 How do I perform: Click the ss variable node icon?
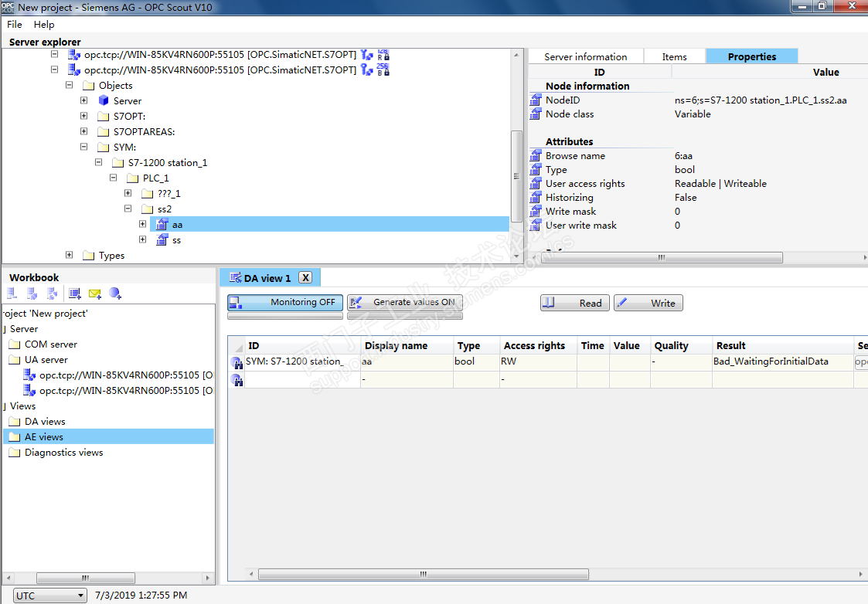162,240
